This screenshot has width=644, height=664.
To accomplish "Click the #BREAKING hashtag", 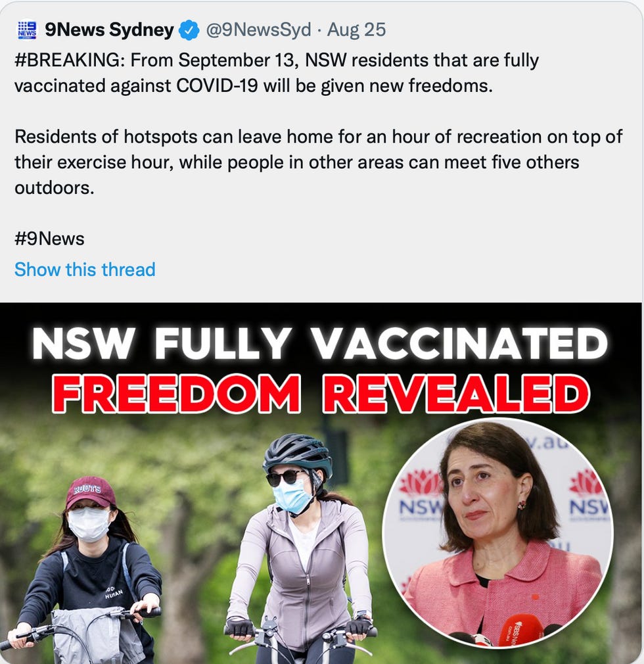I will [70, 60].
